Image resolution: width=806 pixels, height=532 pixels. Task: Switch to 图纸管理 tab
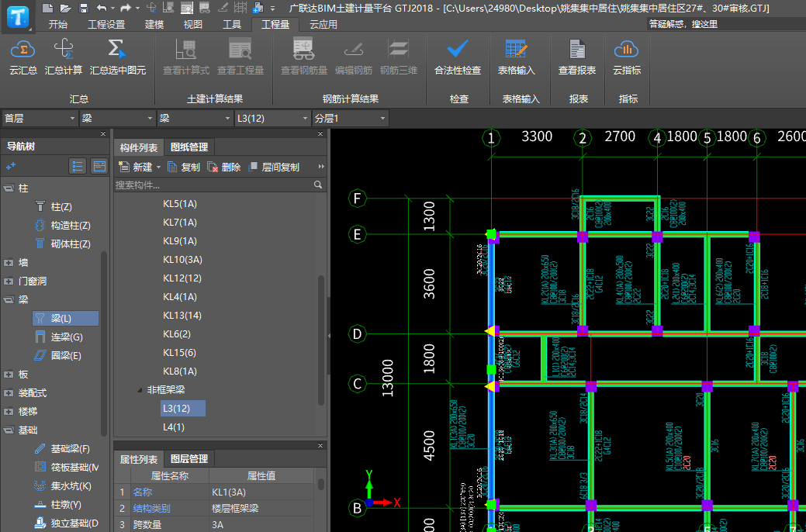[189, 147]
